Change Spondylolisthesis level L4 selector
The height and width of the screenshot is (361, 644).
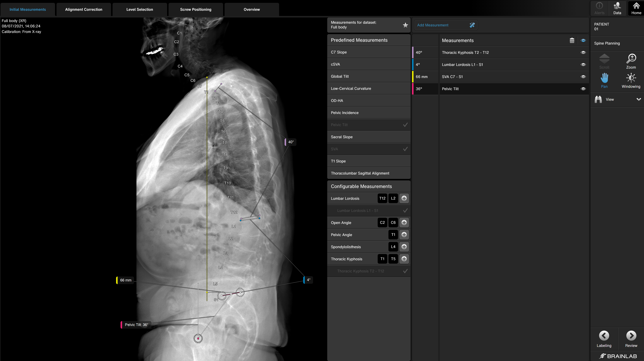[x=393, y=247]
